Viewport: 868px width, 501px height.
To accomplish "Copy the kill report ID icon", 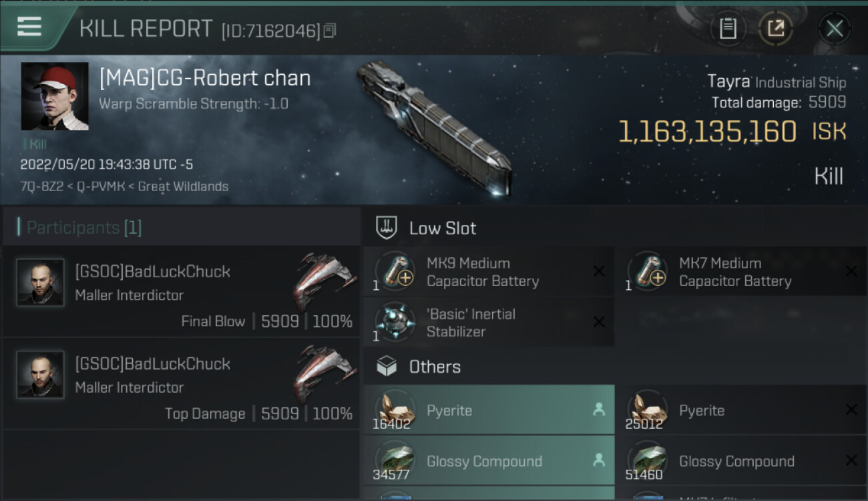I will tap(330, 31).
